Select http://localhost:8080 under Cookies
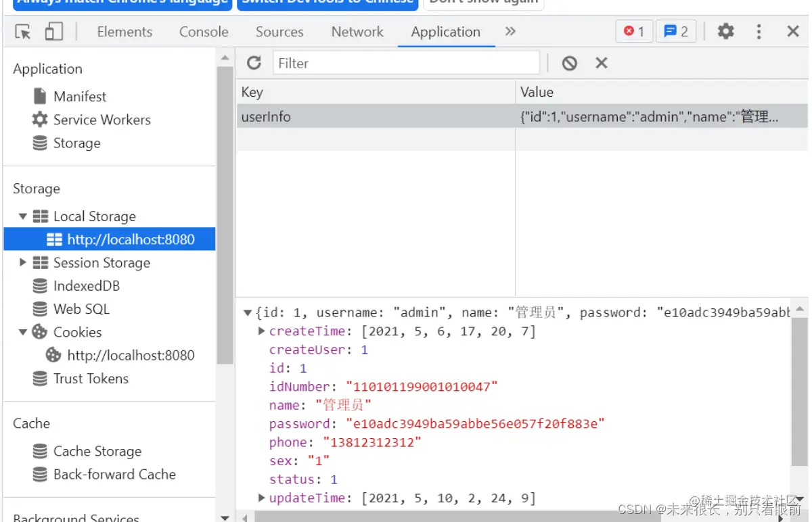This screenshot has height=522, width=812. click(131, 355)
